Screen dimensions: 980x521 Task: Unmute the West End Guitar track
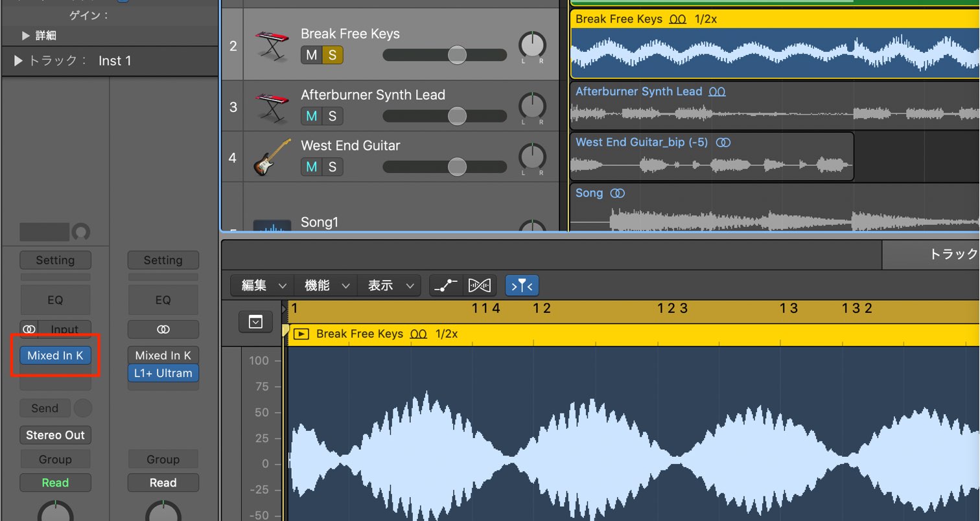coord(312,167)
